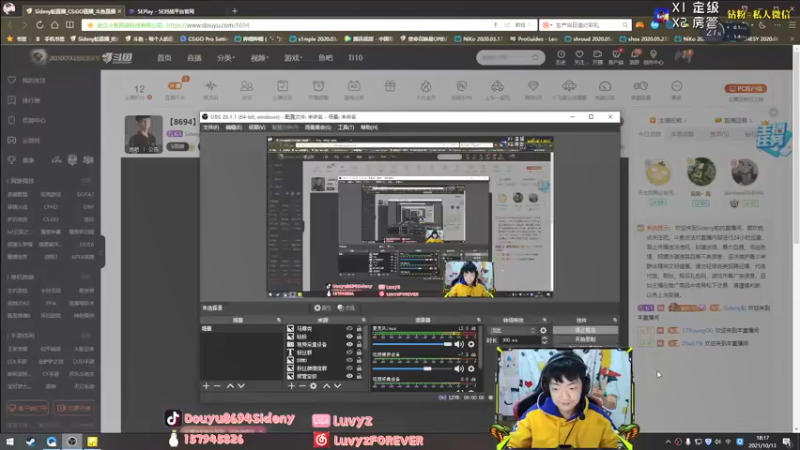Open the scene transition type dropdown
This screenshot has height=450, width=800.
tap(512, 331)
